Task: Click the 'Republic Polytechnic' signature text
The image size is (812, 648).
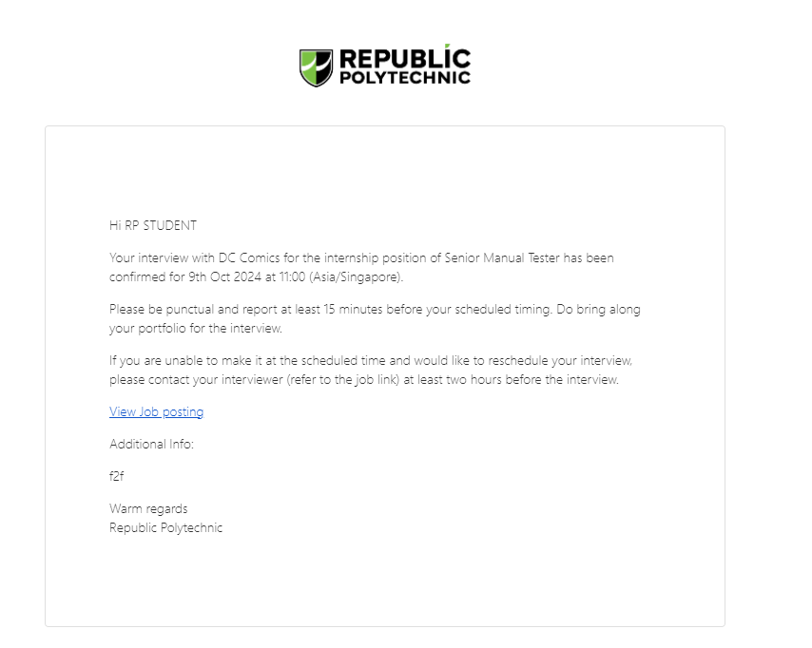Action: click(x=165, y=528)
